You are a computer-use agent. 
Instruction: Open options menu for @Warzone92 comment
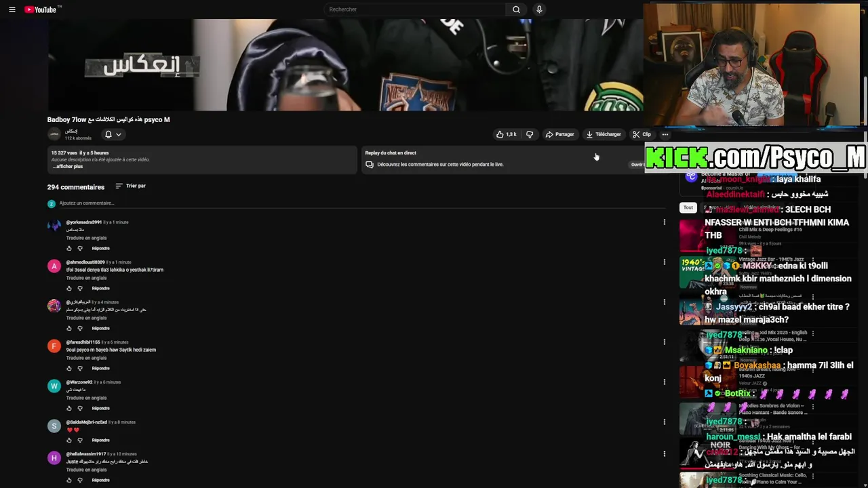coord(664,382)
